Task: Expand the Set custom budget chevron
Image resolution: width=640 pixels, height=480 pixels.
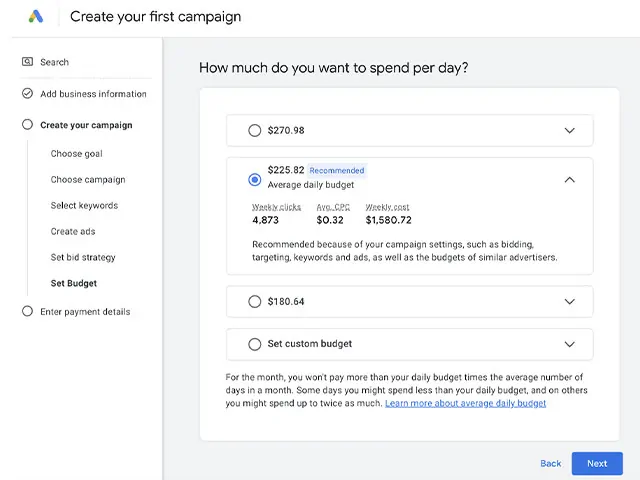Action: click(x=570, y=344)
